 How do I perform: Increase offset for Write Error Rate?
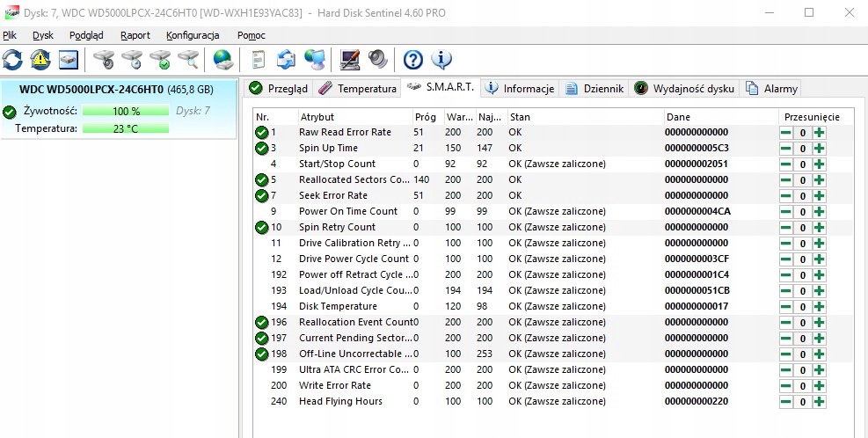click(820, 386)
